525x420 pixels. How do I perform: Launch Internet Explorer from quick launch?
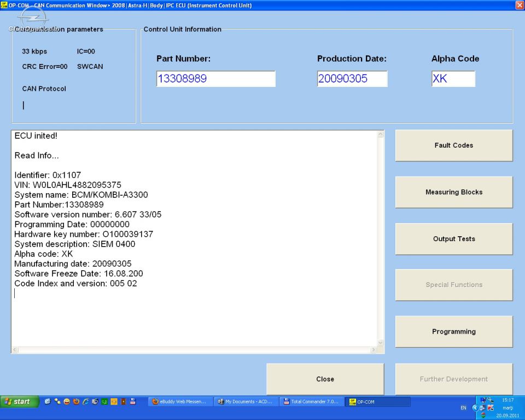[86, 401]
